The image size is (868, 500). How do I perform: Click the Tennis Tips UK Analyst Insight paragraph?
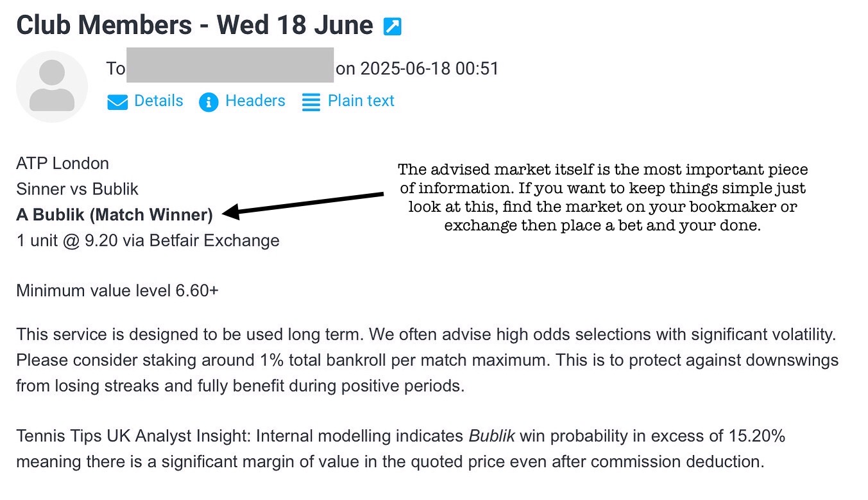pos(401,449)
